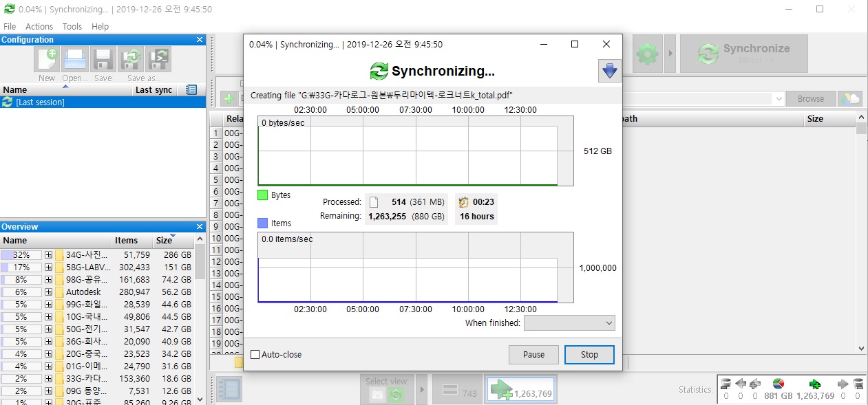Click the statistics update left arrow icon
Screen dimensions: 868x405
(741, 384)
